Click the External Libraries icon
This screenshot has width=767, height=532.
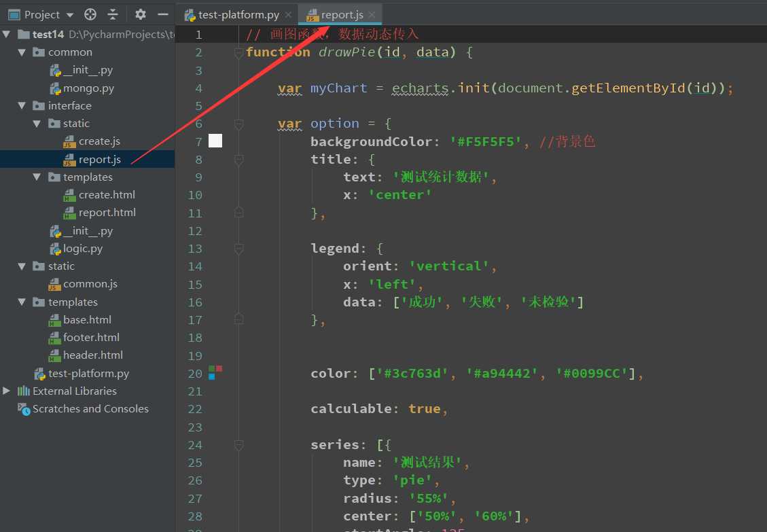(x=24, y=391)
